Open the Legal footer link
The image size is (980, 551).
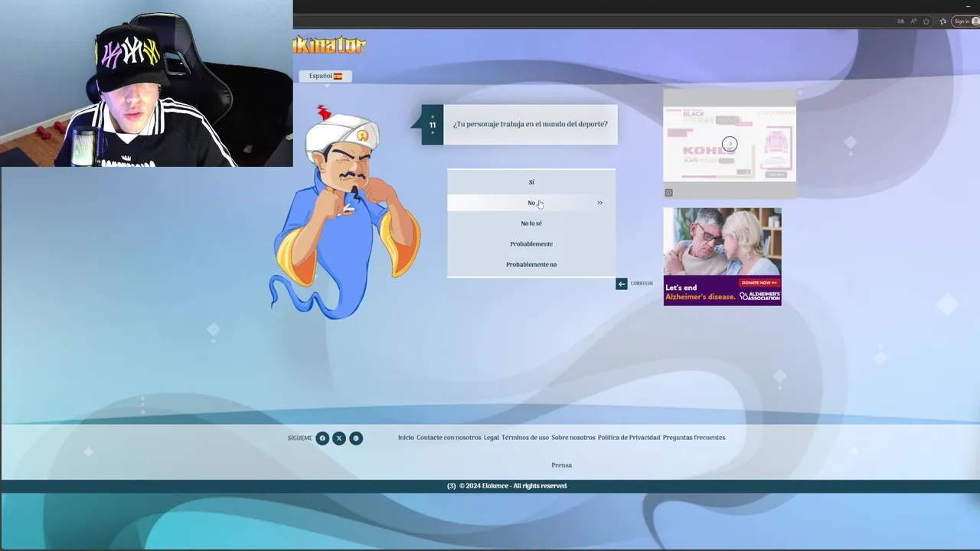tap(492, 438)
